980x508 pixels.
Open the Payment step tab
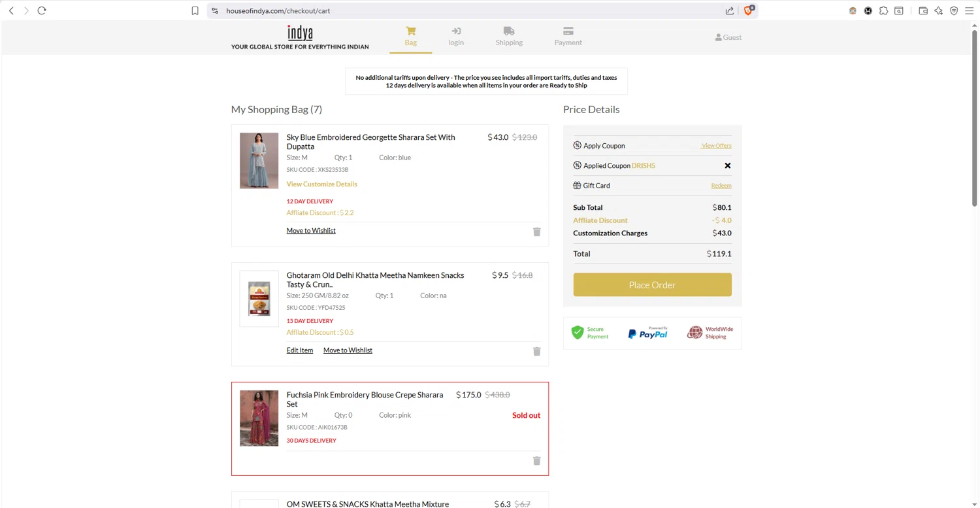coord(568,37)
